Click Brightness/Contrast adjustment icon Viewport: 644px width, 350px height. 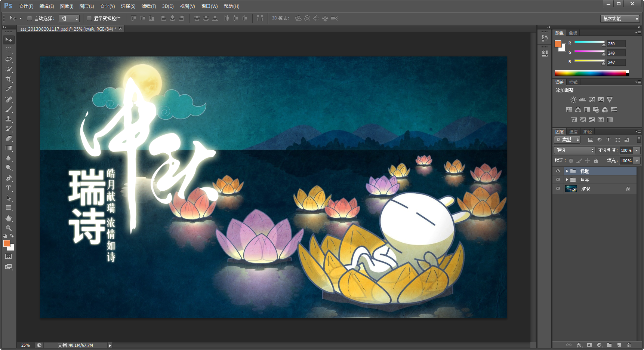coord(573,100)
